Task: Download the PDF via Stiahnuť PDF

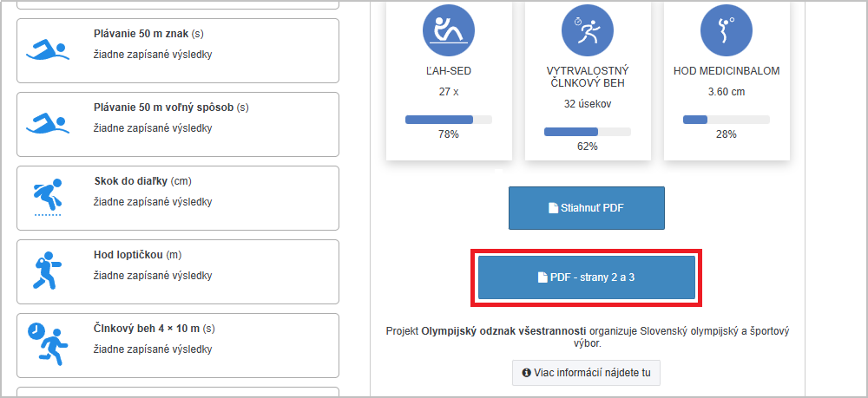Action: click(x=586, y=208)
